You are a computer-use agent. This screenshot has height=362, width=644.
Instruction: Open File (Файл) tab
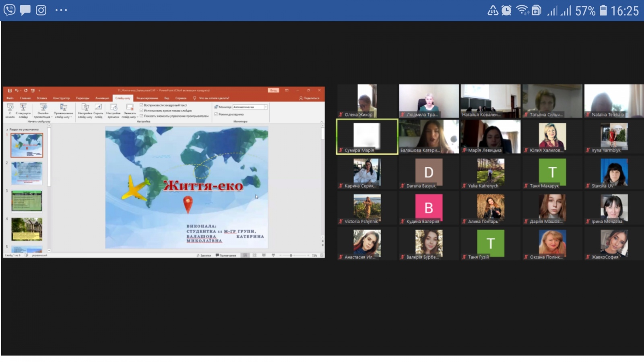coord(10,98)
